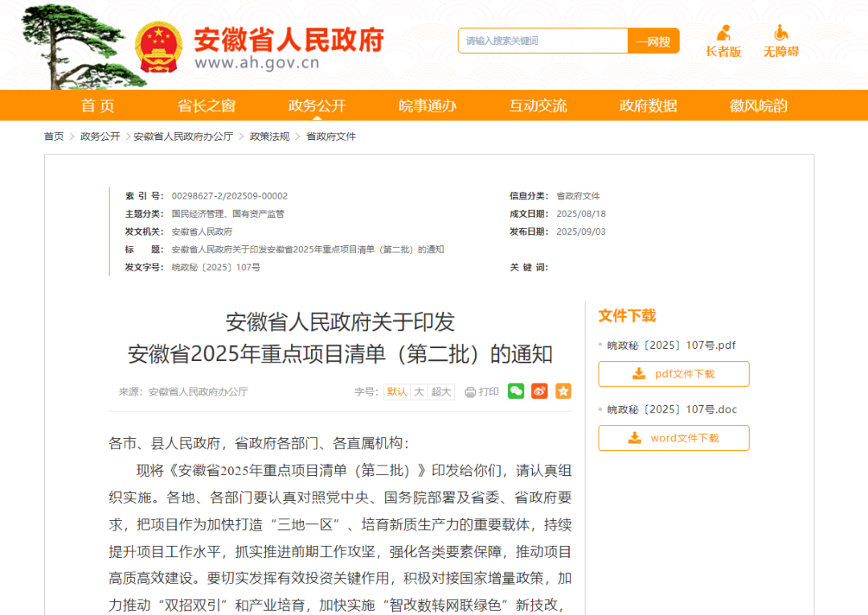Click the search keyword input field
Screen dimensions: 868x615
tap(543, 41)
